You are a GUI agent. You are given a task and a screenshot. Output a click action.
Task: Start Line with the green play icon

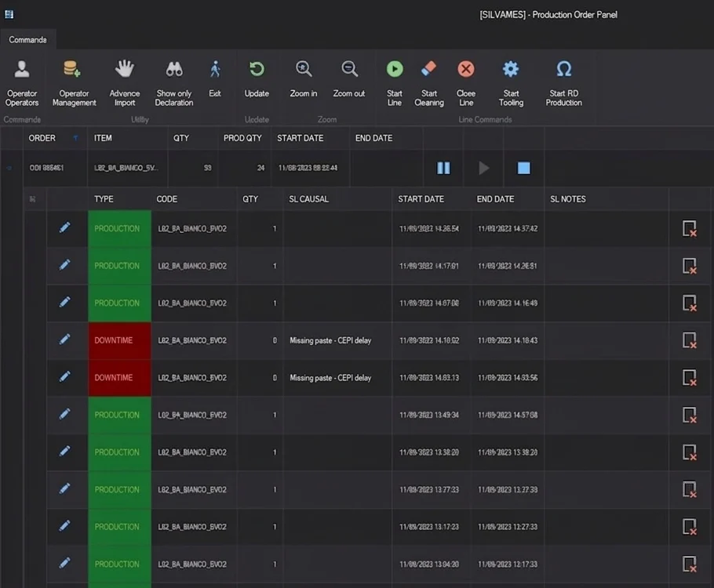[x=395, y=83]
